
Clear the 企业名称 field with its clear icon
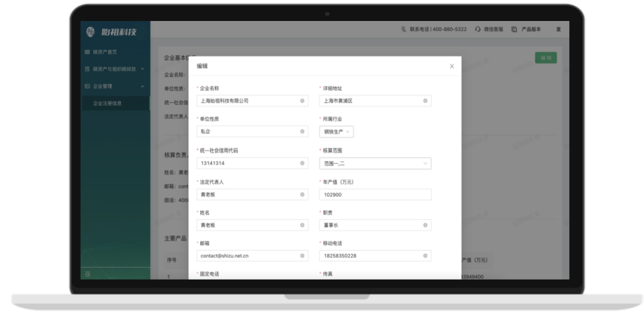[x=302, y=100]
